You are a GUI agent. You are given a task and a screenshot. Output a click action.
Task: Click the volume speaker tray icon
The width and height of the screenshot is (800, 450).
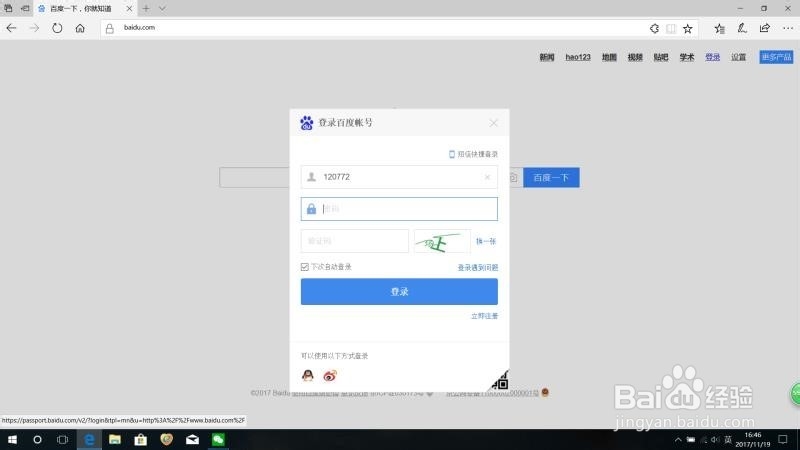pos(715,439)
